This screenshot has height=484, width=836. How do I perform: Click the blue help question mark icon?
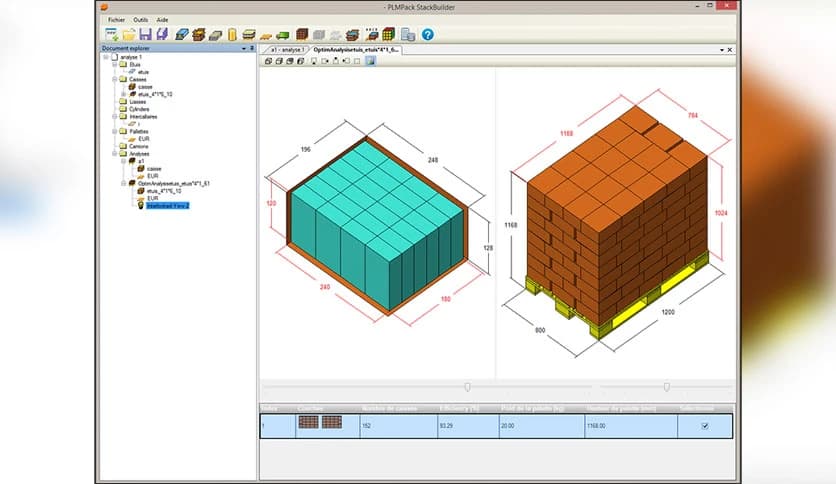coord(427,34)
